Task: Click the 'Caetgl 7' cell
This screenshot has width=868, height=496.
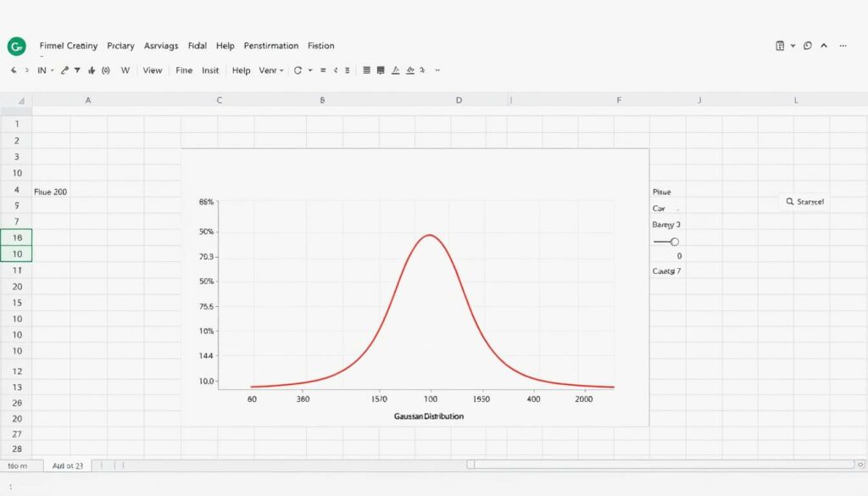Action: coord(666,271)
